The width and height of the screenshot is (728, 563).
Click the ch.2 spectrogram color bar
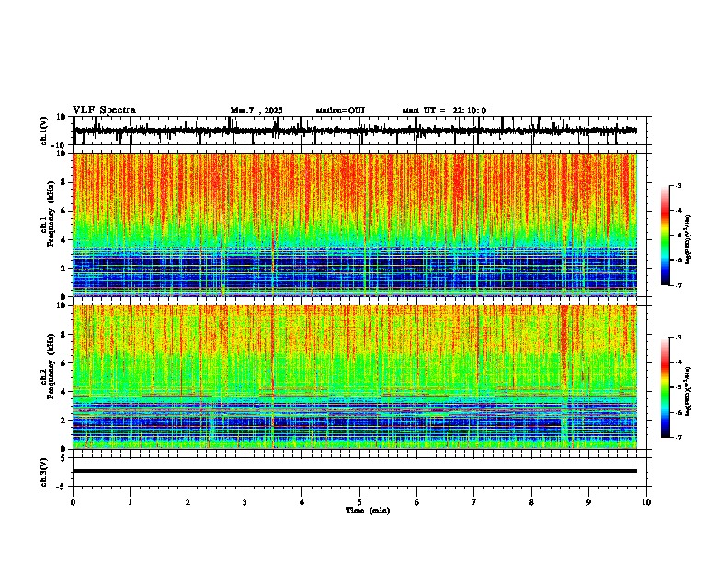pos(665,387)
